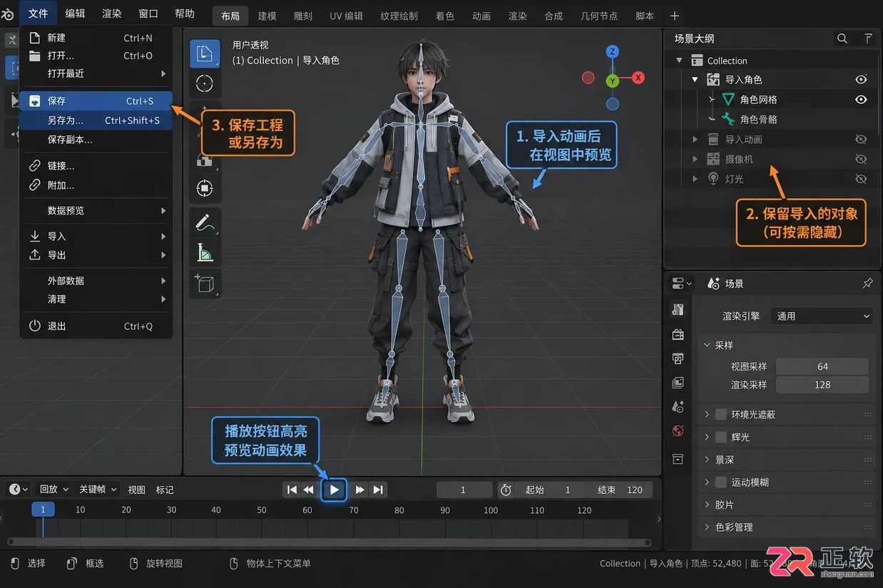
Task: Select the Add Cube tool
Action: pos(205,284)
